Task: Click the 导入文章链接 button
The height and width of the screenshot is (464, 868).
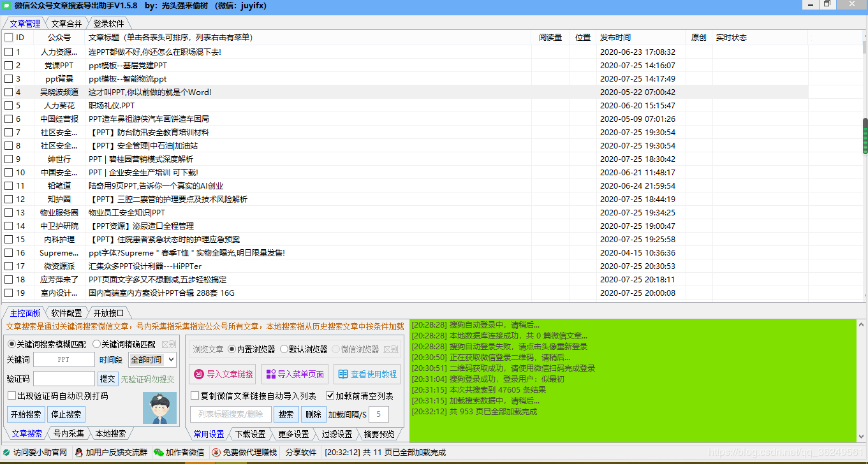Action: pyautogui.click(x=223, y=374)
